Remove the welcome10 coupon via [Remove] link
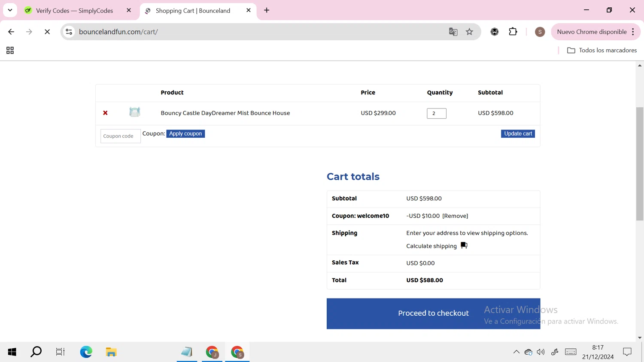 455,216
